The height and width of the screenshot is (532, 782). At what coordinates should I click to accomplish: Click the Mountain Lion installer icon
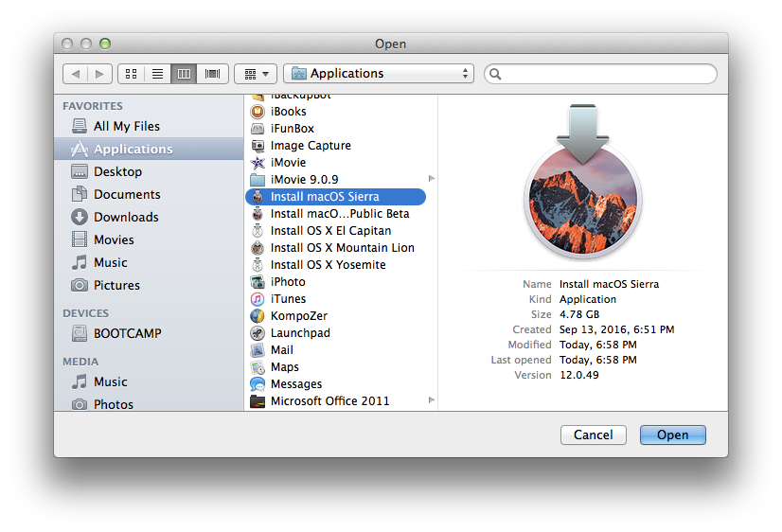click(x=258, y=247)
